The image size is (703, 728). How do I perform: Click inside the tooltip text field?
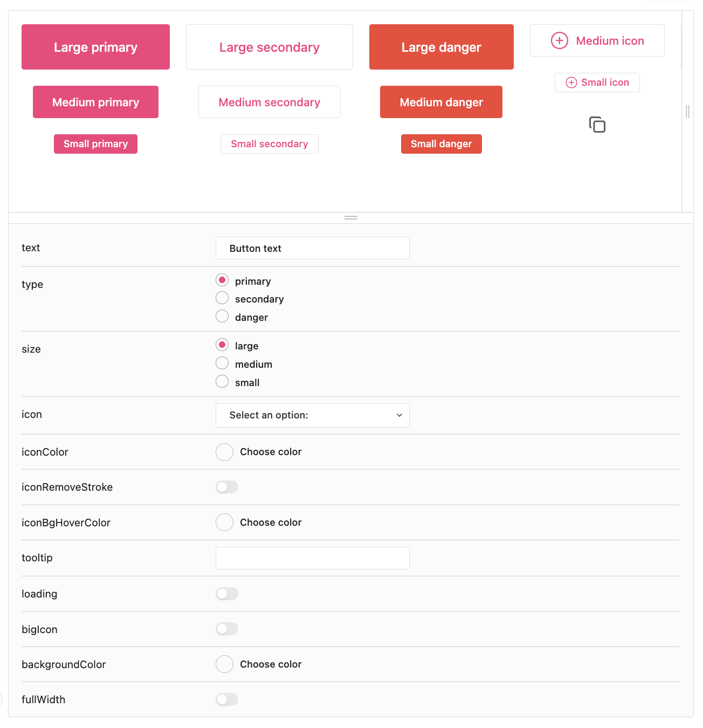click(x=313, y=558)
